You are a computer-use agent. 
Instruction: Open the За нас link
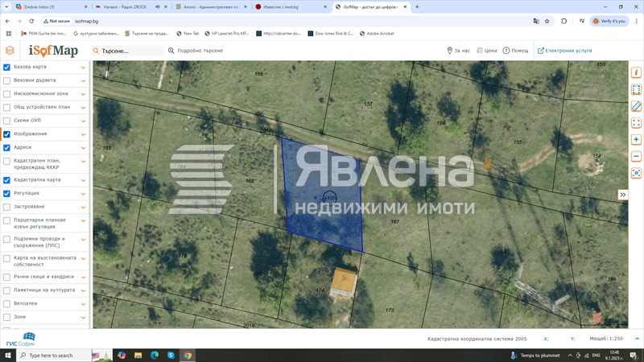458,51
